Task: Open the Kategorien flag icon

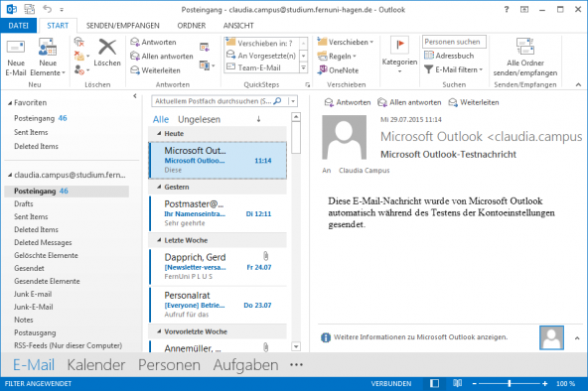Action: tap(399, 46)
